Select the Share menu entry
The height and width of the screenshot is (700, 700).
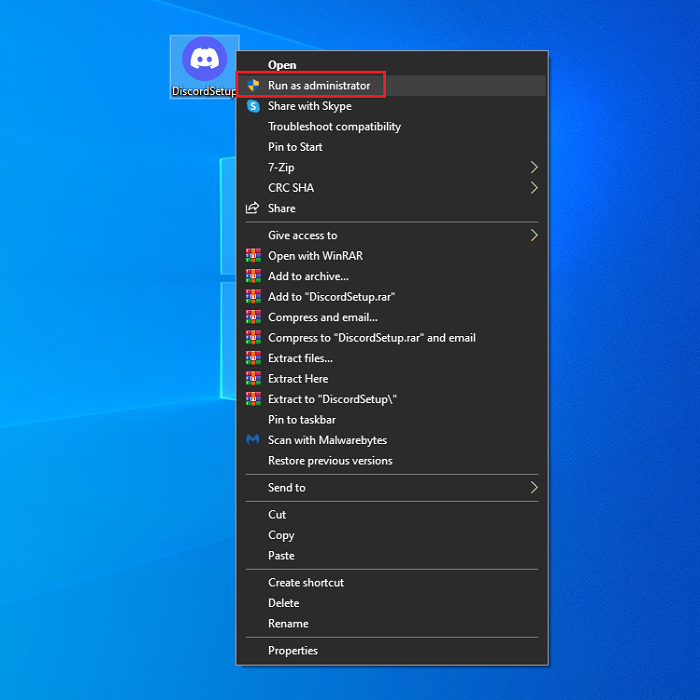click(x=392, y=208)
